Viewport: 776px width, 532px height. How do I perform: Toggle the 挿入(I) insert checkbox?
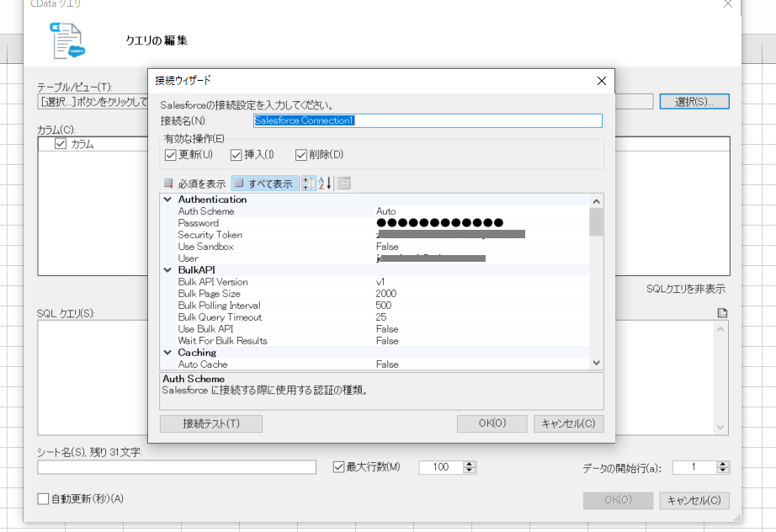[236, 155]
